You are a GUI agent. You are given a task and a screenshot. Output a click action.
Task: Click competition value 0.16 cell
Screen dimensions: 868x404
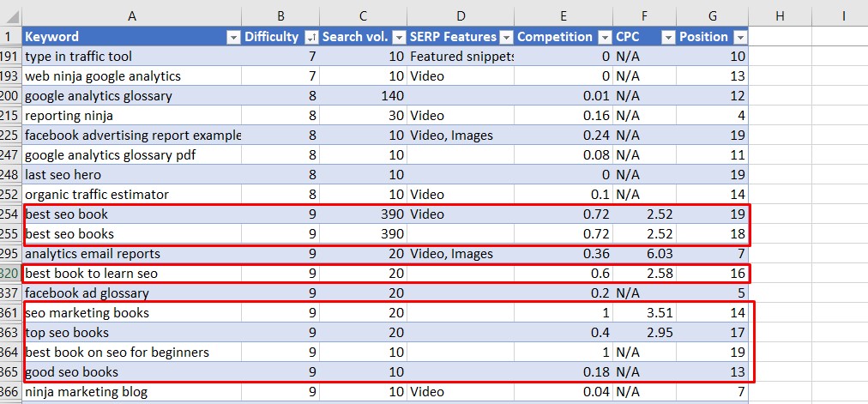pos(564,116)
